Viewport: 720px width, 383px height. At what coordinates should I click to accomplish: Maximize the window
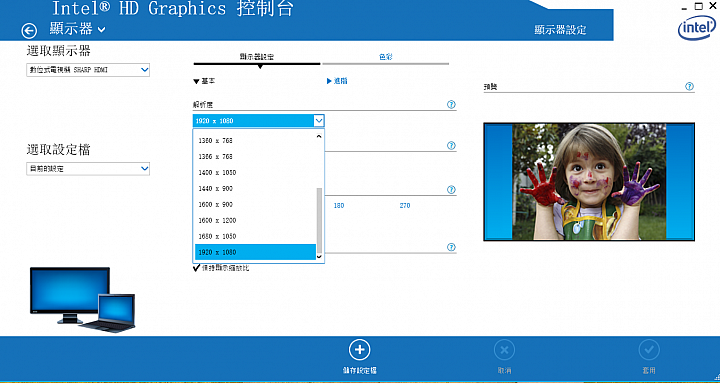point(698,6)
